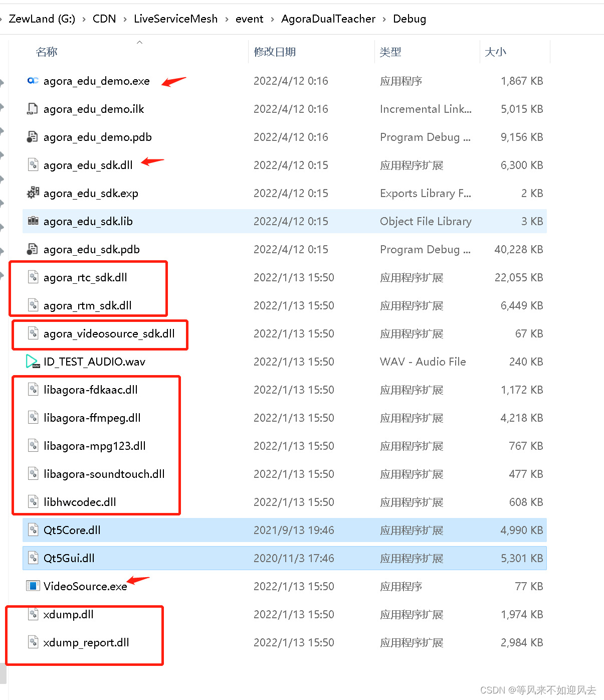
Task: Select the file name Qt5Core.dll
Action: coord(72,531)
